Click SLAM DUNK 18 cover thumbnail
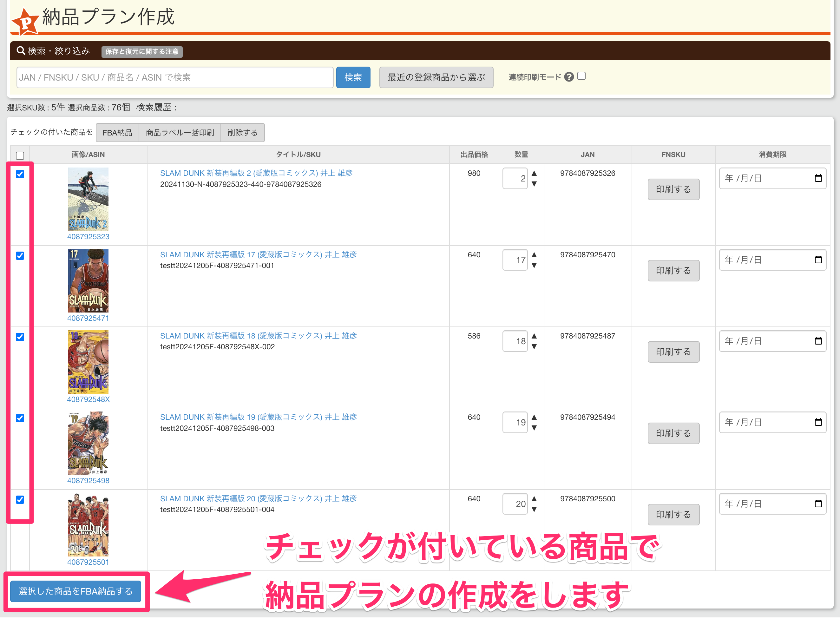840x632 pixels. [x=88, y=362]
